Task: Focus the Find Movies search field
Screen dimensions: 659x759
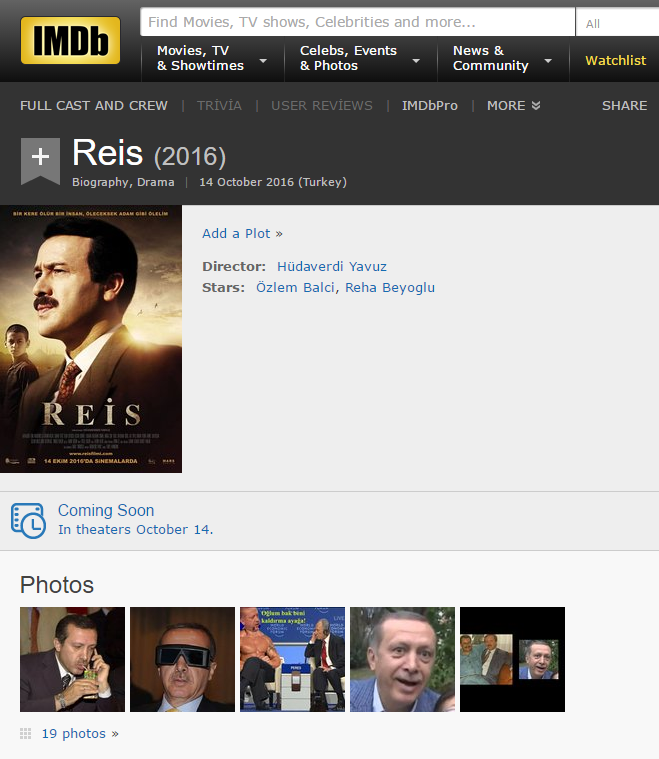Action: tap(357, 22)
